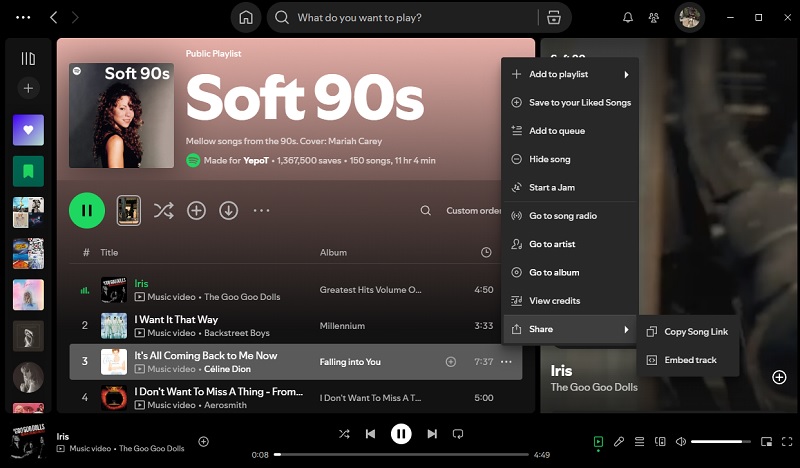Open Greatest Hits Volume album link
This screenshot has height=468, width=800.
click(370, 289)
